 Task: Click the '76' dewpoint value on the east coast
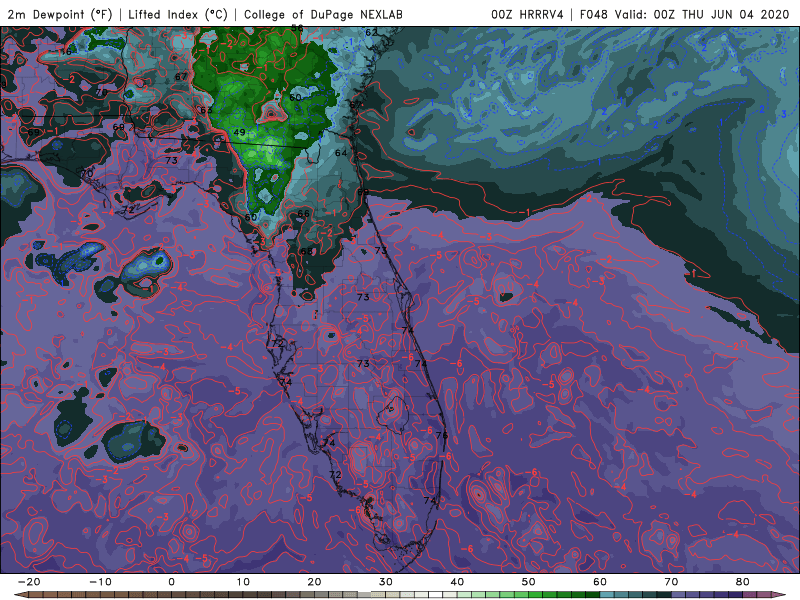442,436
